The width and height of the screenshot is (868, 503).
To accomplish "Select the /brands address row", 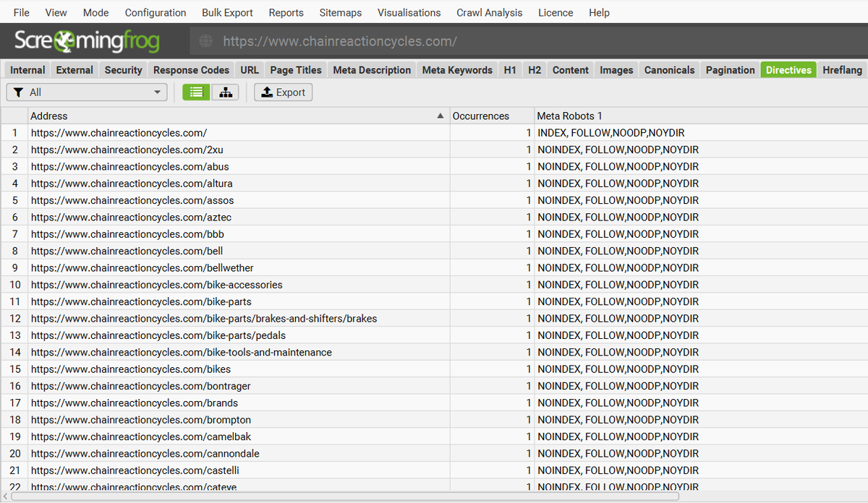I will (x=434, y=403).
